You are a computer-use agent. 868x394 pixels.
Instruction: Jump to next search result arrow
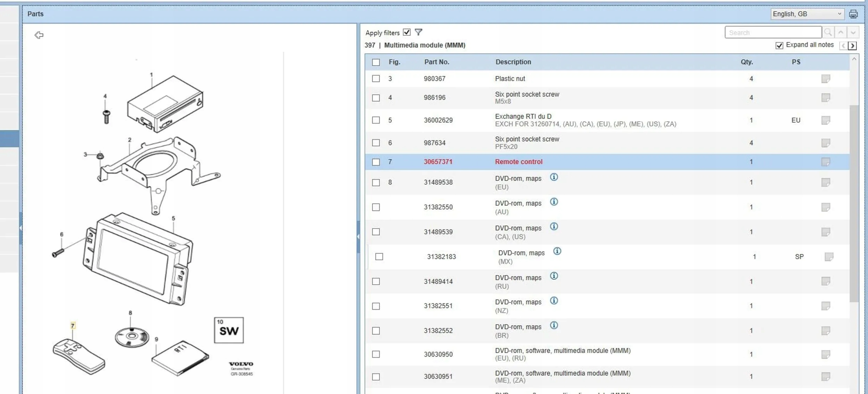tap(853, 32)
